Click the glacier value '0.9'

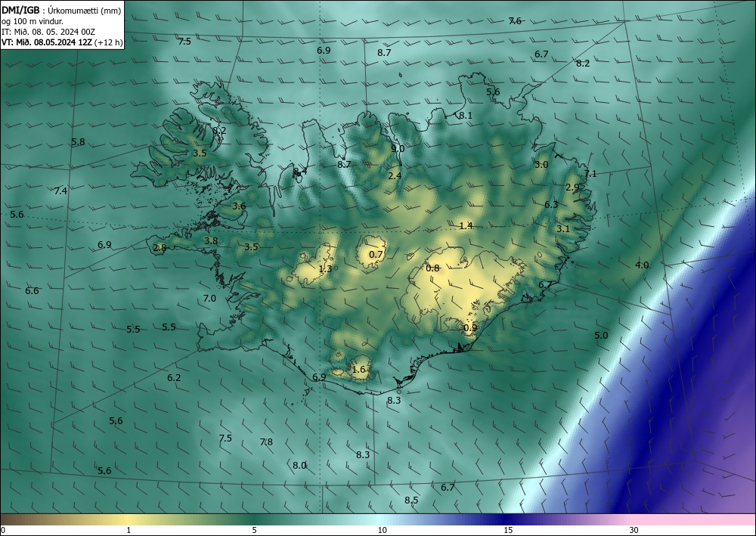point(470,328)
